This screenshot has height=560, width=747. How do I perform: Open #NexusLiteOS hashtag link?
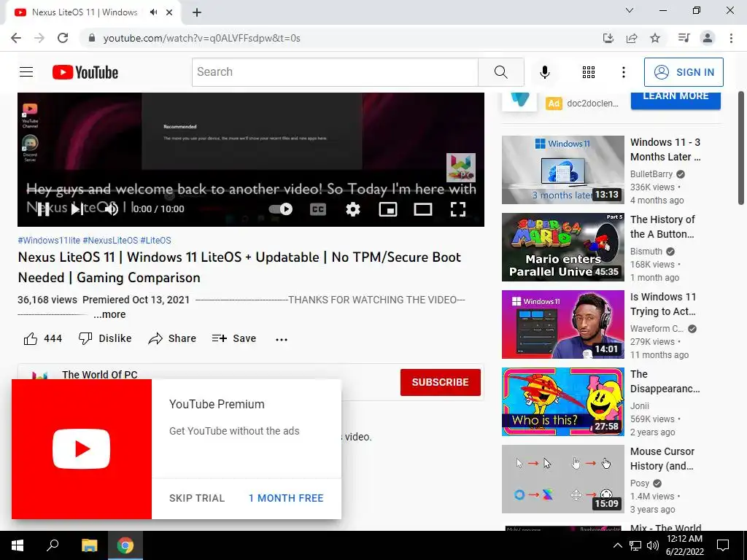click(110, 241)
